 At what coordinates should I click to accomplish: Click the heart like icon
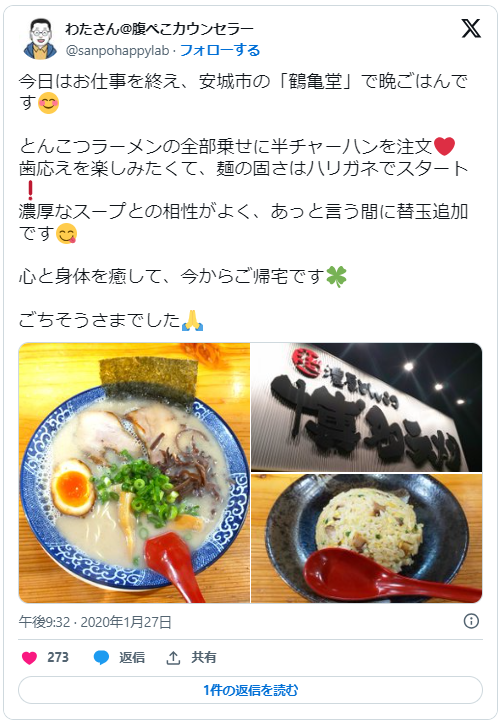tap(29, 658)
